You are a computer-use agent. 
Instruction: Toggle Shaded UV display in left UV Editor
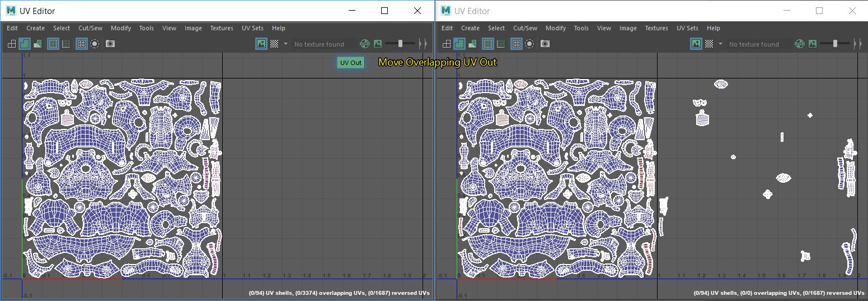click(25, 44)
